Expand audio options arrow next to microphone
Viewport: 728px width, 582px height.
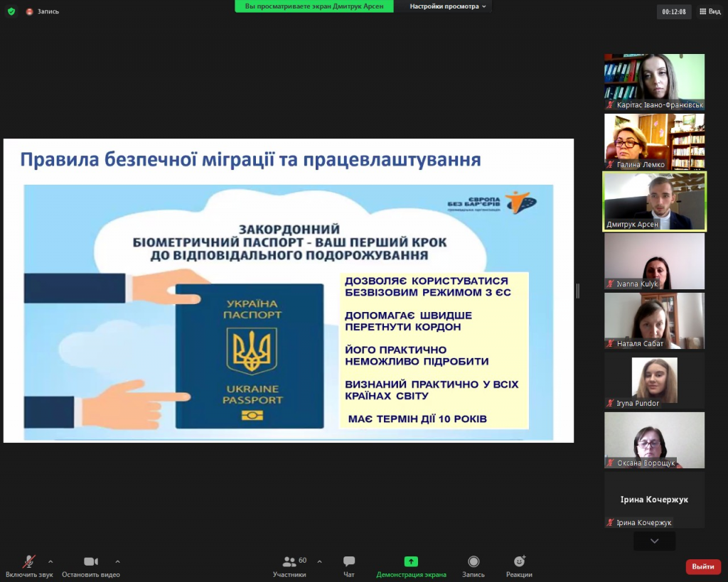pos(50,561)
